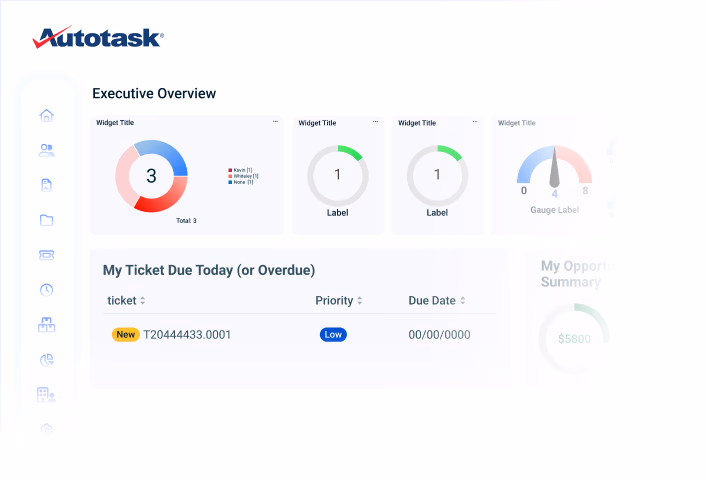Click the Due Date column header label
This screenshot has height=480, width=706.
tap(432, 300)
